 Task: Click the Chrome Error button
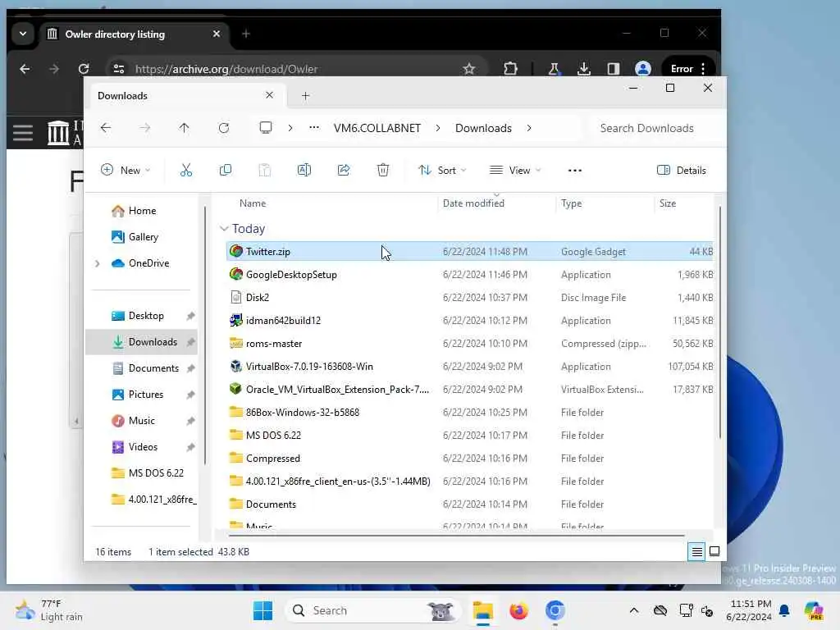click(x=688, y=69)
